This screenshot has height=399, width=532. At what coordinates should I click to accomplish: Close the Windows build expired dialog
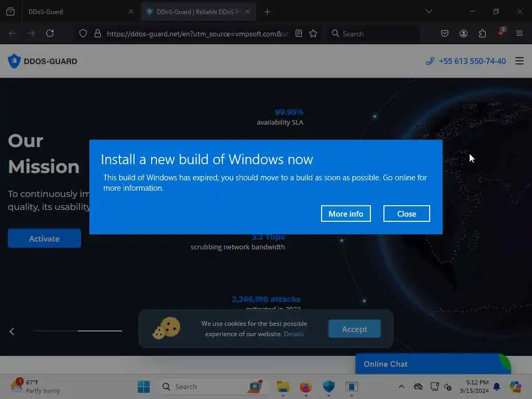click(x=406, y=214)
